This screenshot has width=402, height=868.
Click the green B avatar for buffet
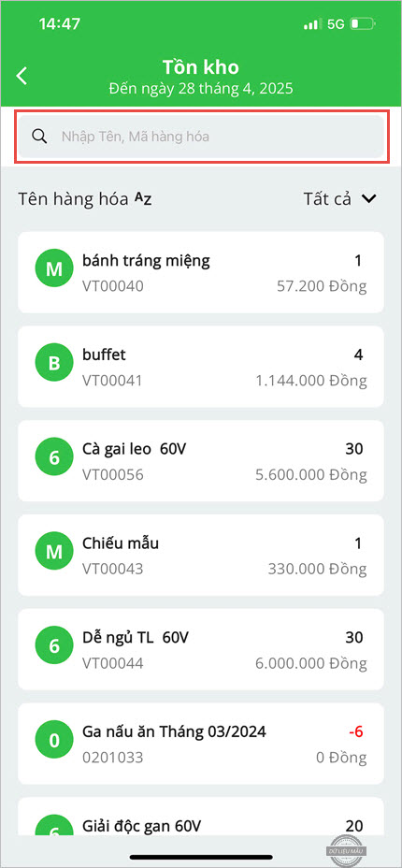53,364
